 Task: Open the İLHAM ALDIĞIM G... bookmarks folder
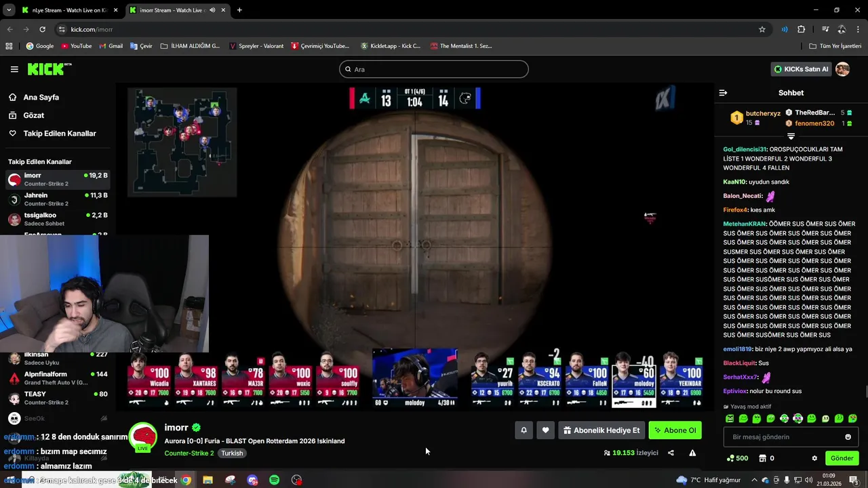(190, 46)
